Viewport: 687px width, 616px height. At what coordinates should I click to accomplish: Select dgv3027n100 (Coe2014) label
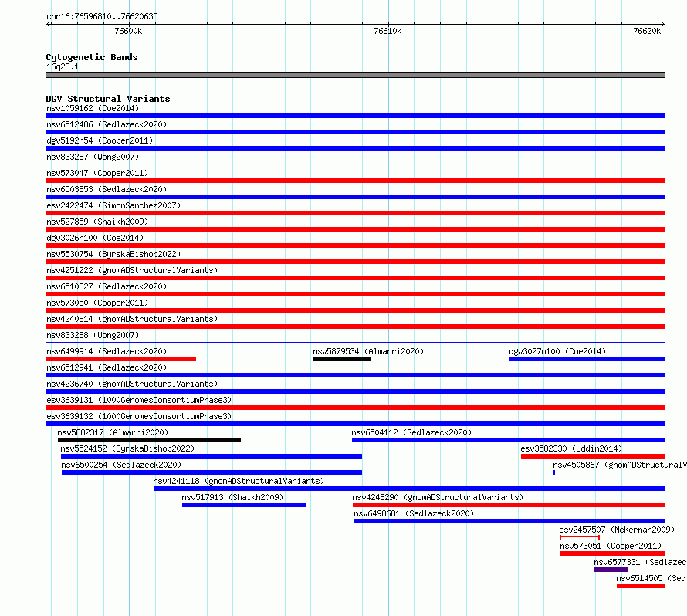pos(557,351)
